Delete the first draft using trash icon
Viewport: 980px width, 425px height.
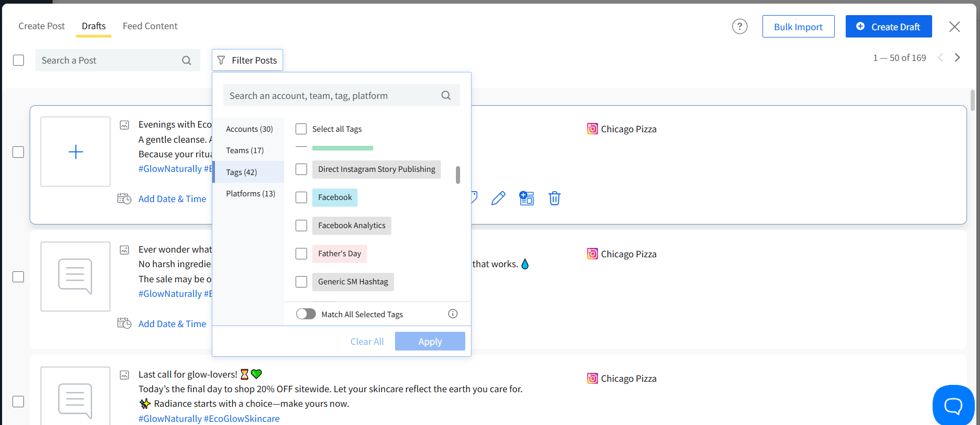coord(554,198)
